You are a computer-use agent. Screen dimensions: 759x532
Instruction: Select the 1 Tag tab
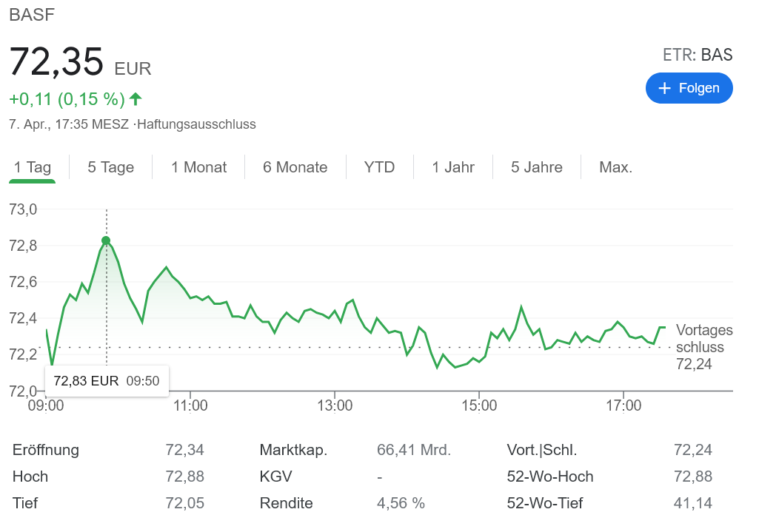(x=33, y=167)
